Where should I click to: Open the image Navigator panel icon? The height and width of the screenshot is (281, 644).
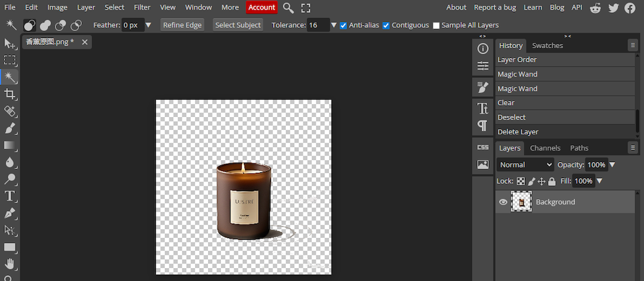(482, 165)
